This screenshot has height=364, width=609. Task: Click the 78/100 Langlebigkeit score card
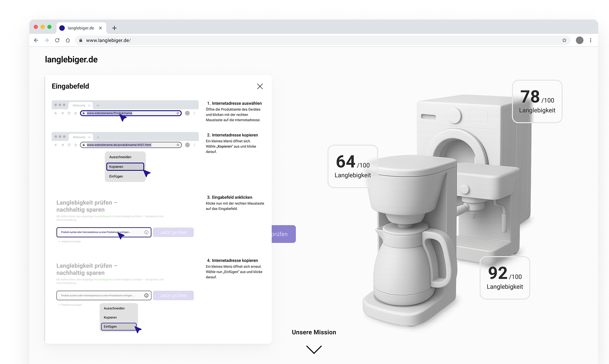pyautogui.click(x=537, y=102)
